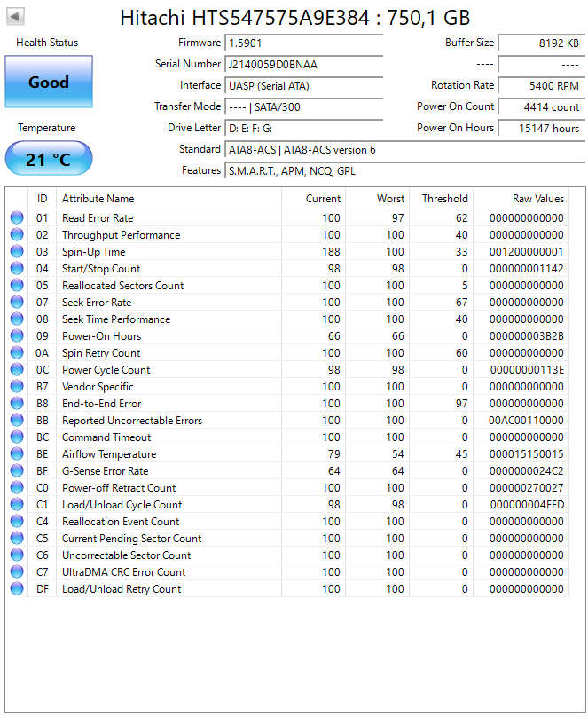Click the Power On Hours field 15147 hours

(x=541, y=129)
